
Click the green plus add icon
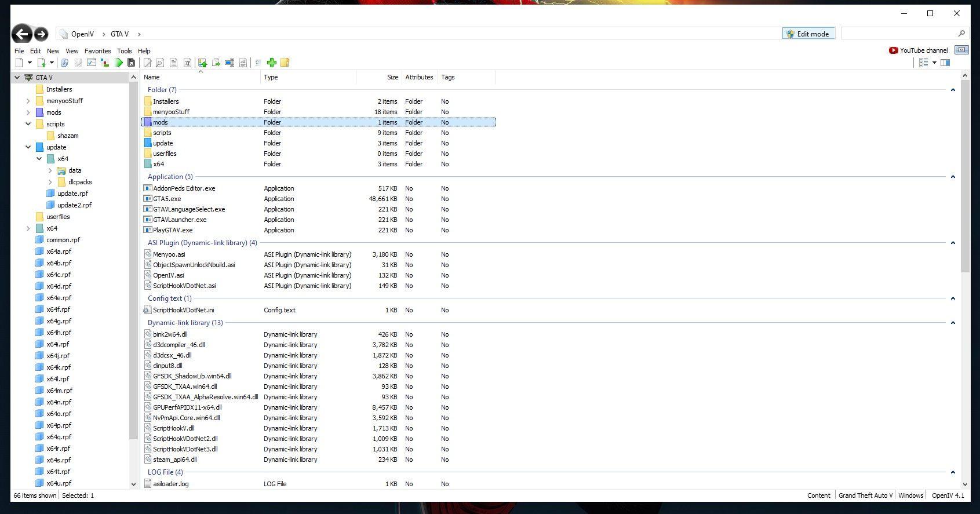[x=271, y=63]
